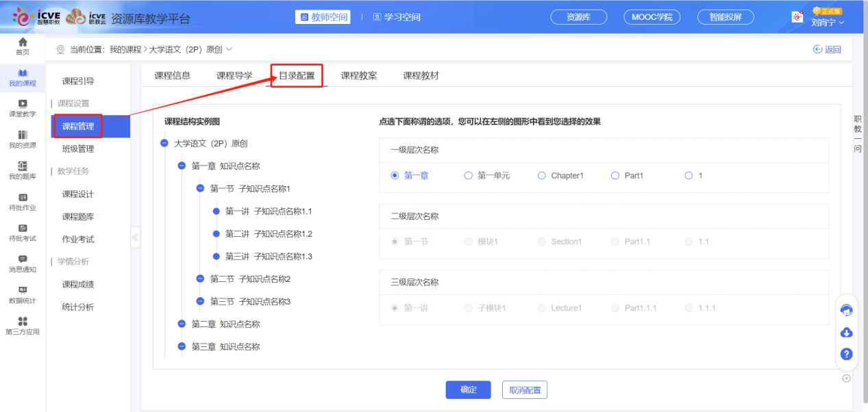
Task: Click 返回 to go back
Action: pos(826,49)
